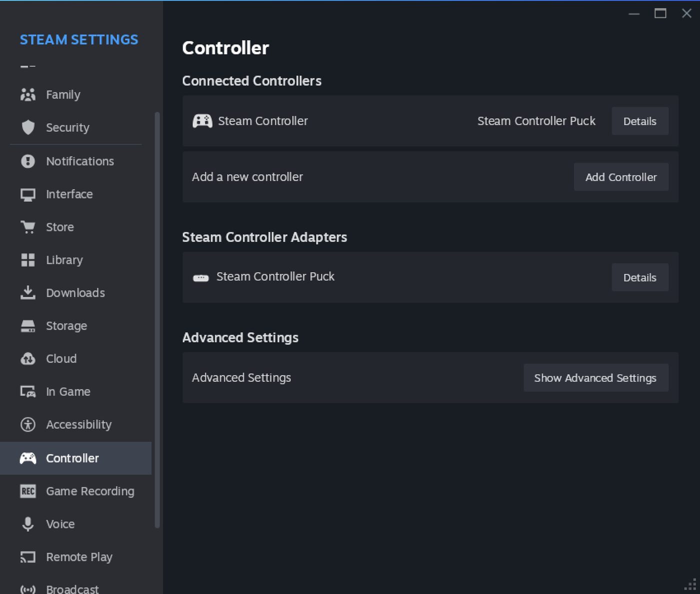
Task: Click the 'Add a new controller' text
Action: click(247, 177)
